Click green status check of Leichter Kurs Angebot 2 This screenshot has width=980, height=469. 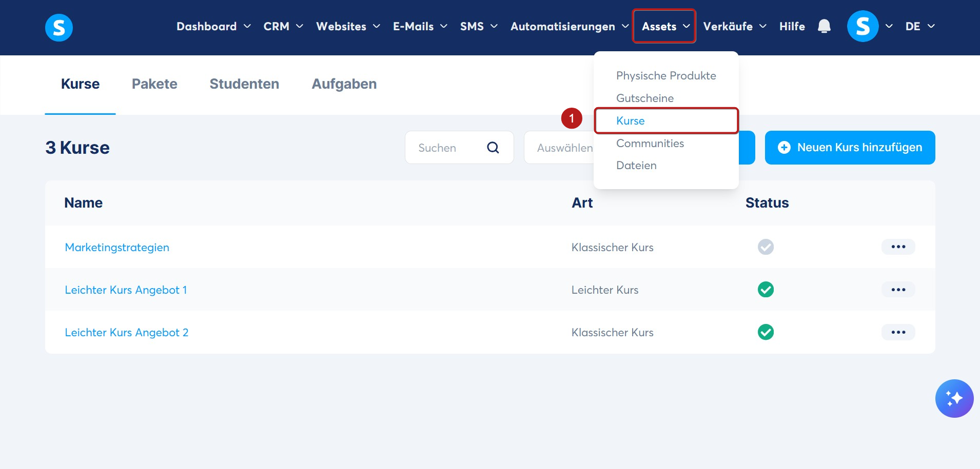[x=766, y=332]
